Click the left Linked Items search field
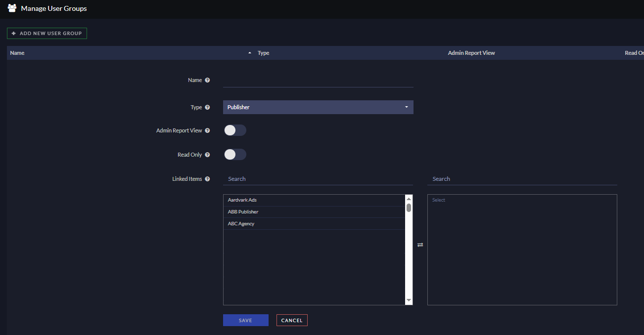The width and height of the screenshot is (644, 335). (318, 179)
